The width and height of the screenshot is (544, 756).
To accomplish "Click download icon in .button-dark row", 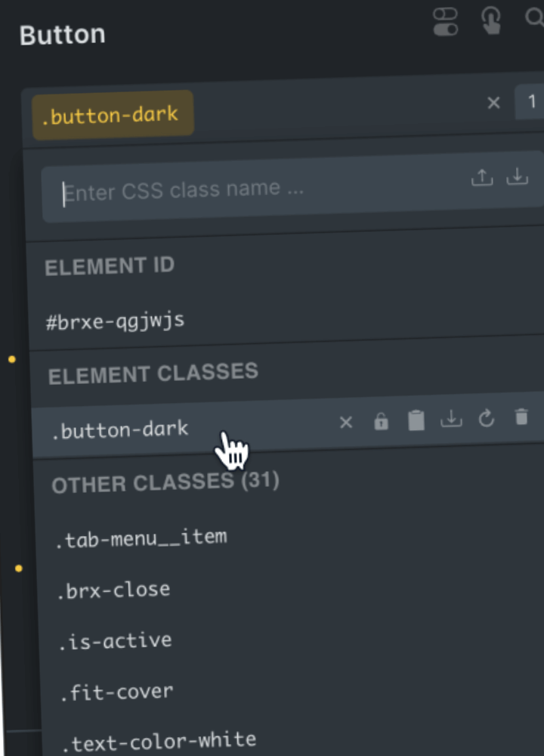I will pos(451,420).
